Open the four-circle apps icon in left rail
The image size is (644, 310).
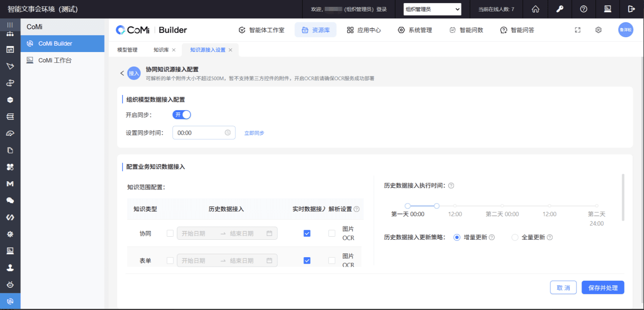pyautogui.click(x=10, y=167)
